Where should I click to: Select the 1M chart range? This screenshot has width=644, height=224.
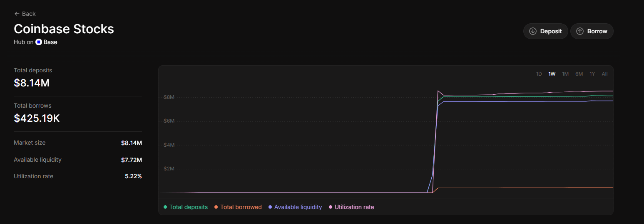(x=565, y=74)
